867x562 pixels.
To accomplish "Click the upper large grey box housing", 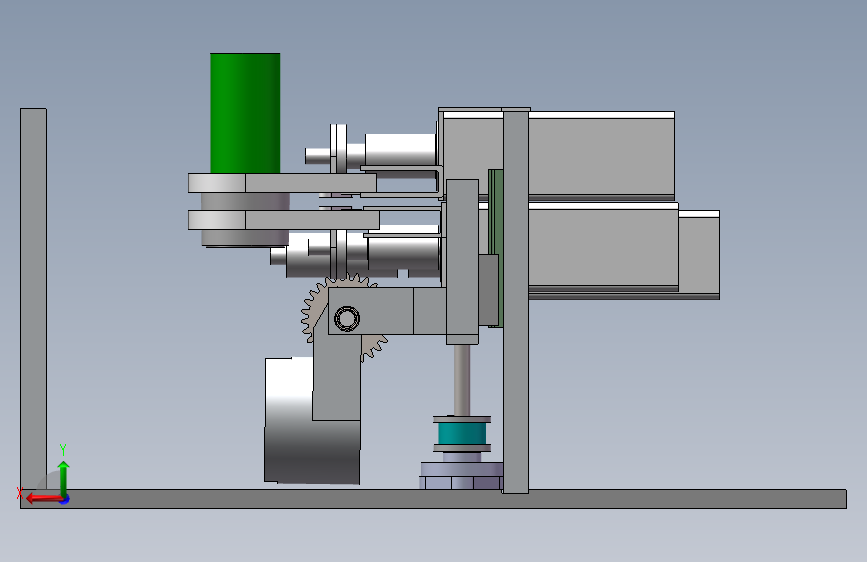I will coord(602,155).
